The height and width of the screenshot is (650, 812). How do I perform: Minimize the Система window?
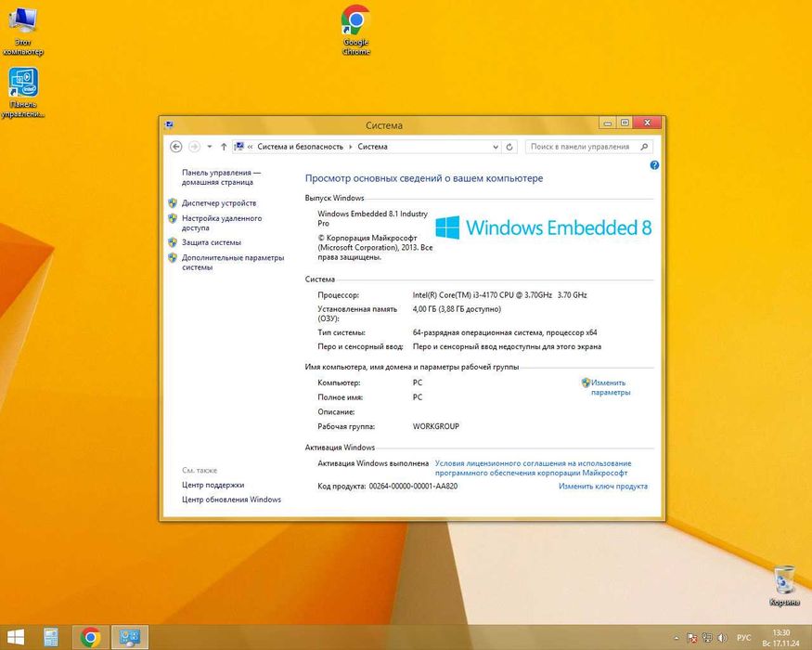(x=608, y=123)
